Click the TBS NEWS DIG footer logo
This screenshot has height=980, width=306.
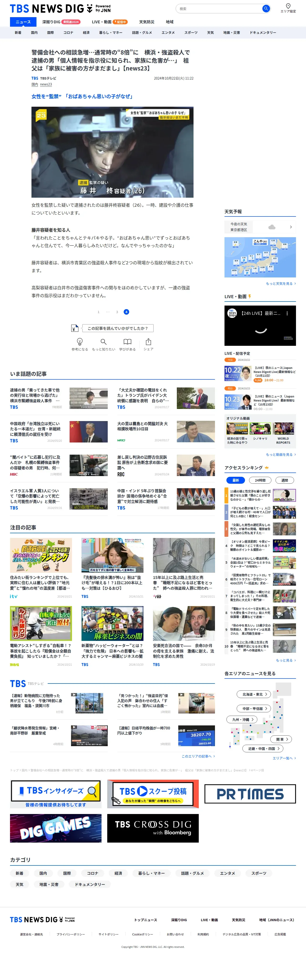(42, 919)
